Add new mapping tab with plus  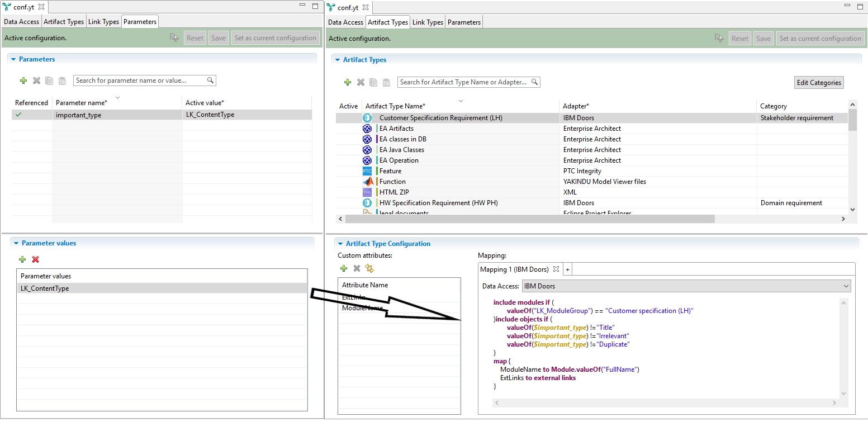point(567,269)
